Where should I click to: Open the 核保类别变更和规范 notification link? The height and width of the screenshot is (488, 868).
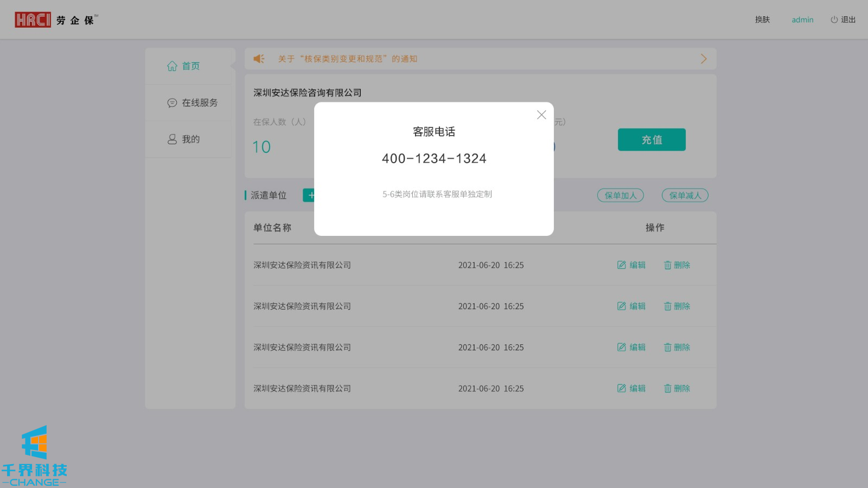pyautogui.click(x=347, y=59)
